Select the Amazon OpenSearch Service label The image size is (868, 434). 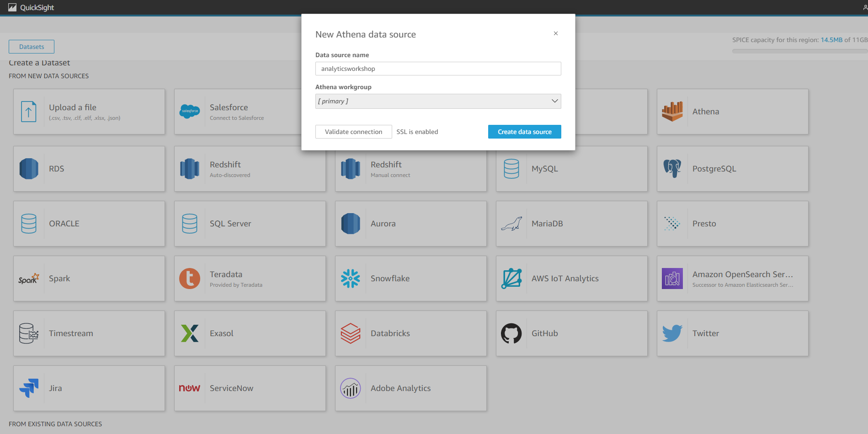pyautogui.click(x=743, y=274)
